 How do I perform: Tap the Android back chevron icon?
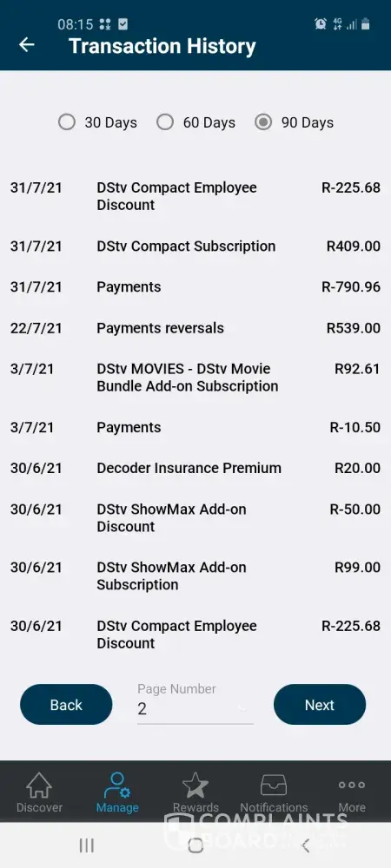[305, 845]
